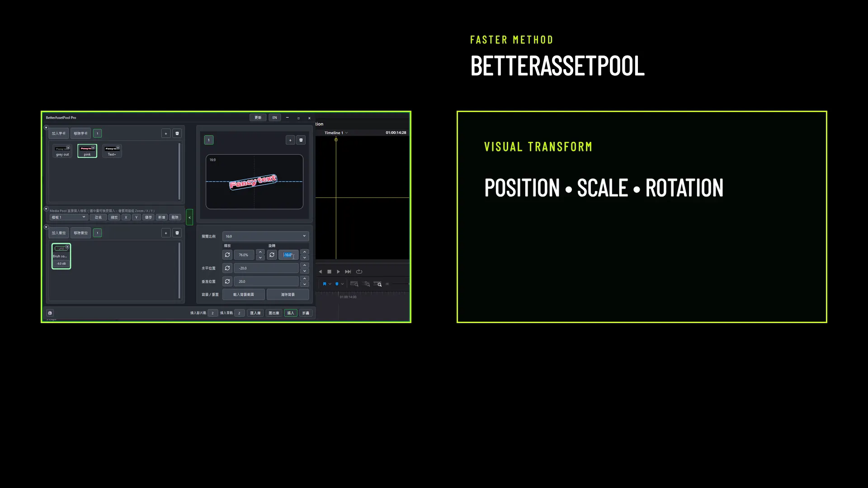
Task: Open the Bruh so... card dropdown arrow
Action: [67, 247]
